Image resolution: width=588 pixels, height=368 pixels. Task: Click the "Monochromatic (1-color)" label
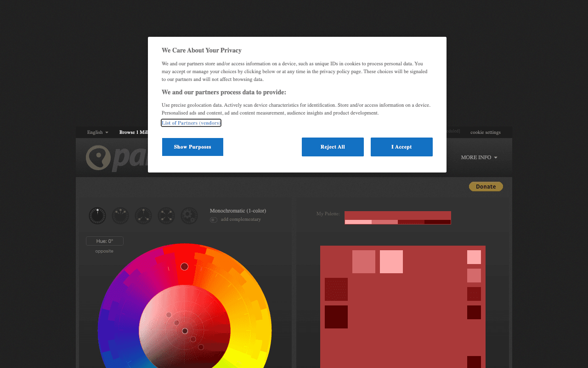238,211
